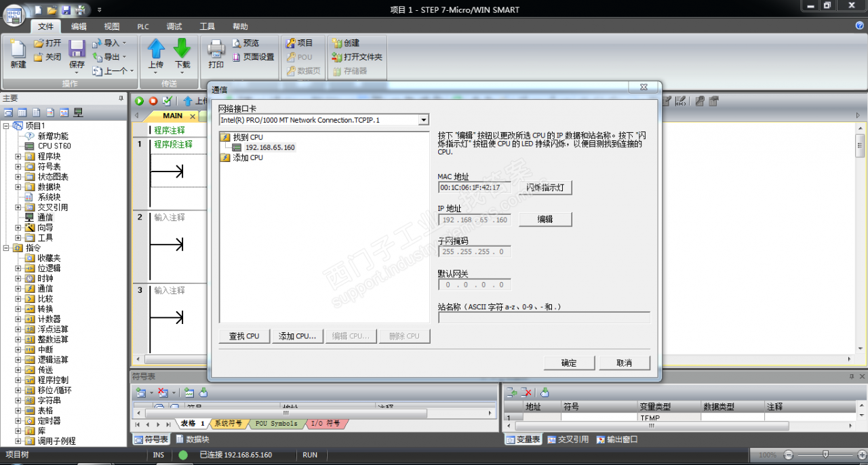Click the 上传 upload blue arrow

(x=156, y=49)
